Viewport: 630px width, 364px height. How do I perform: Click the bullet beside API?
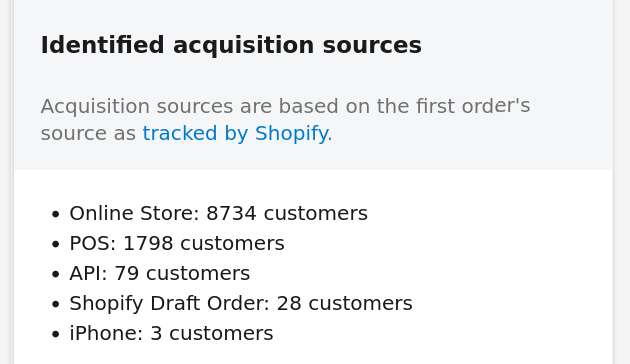56,274
